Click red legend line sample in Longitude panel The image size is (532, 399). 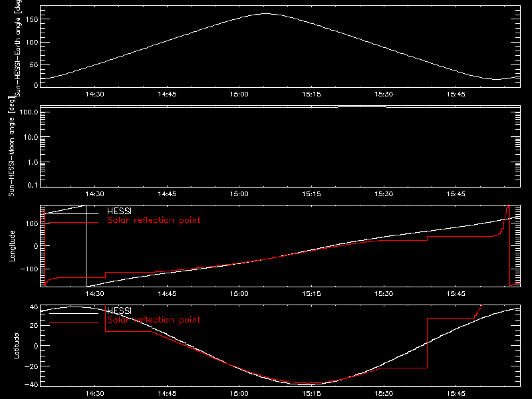(x=74, y=223)
